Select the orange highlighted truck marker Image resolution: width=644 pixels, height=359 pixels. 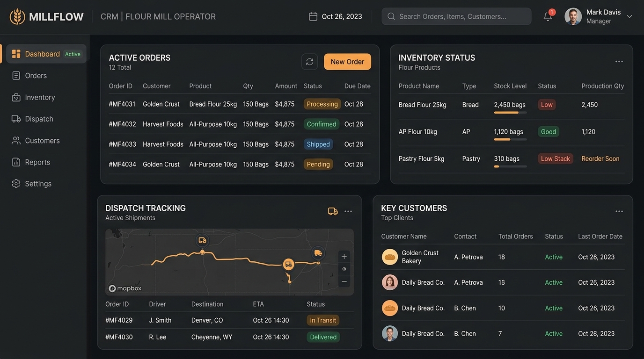(x=288, y=264)
